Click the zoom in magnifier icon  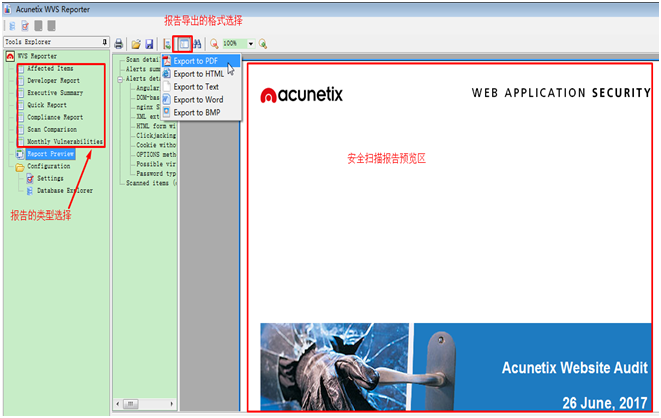[263, 44]
